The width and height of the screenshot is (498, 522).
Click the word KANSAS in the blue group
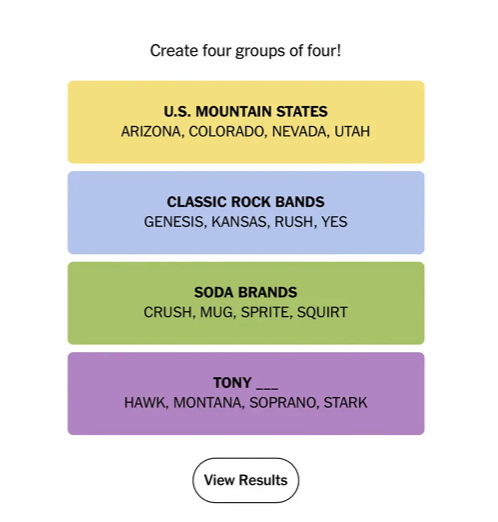240,222
